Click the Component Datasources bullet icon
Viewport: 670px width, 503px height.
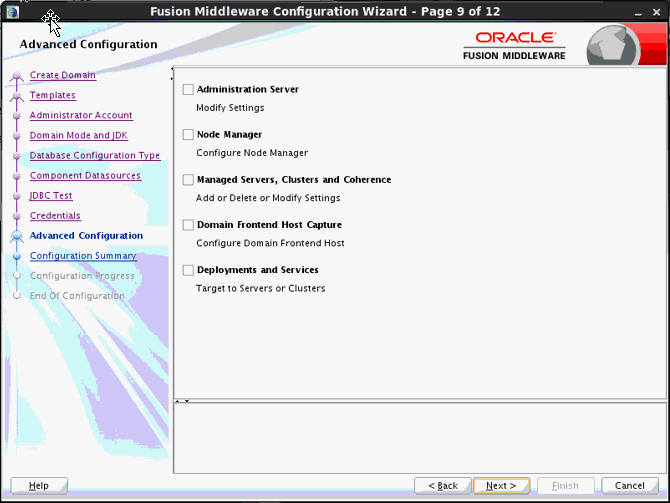(17, 176)
